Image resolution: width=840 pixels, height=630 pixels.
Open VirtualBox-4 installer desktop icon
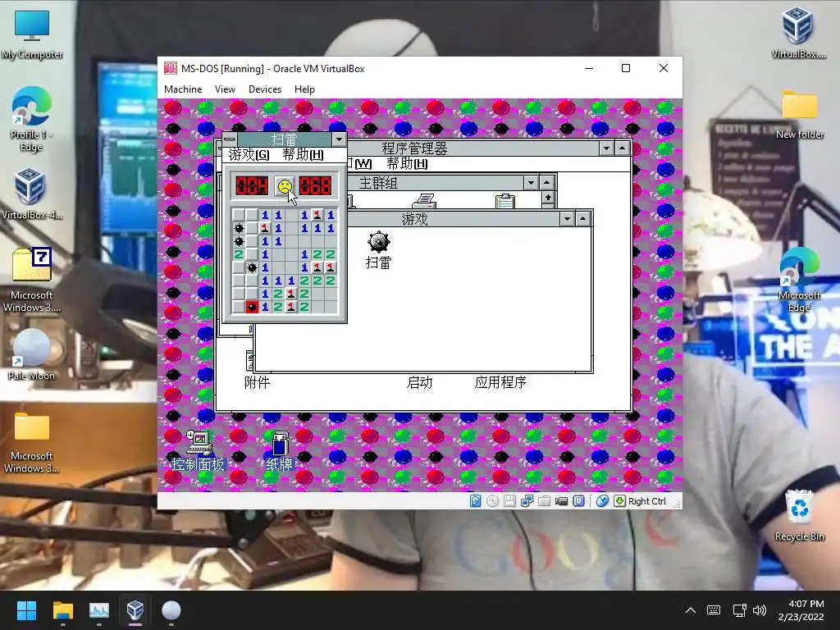tap(31, 194)
